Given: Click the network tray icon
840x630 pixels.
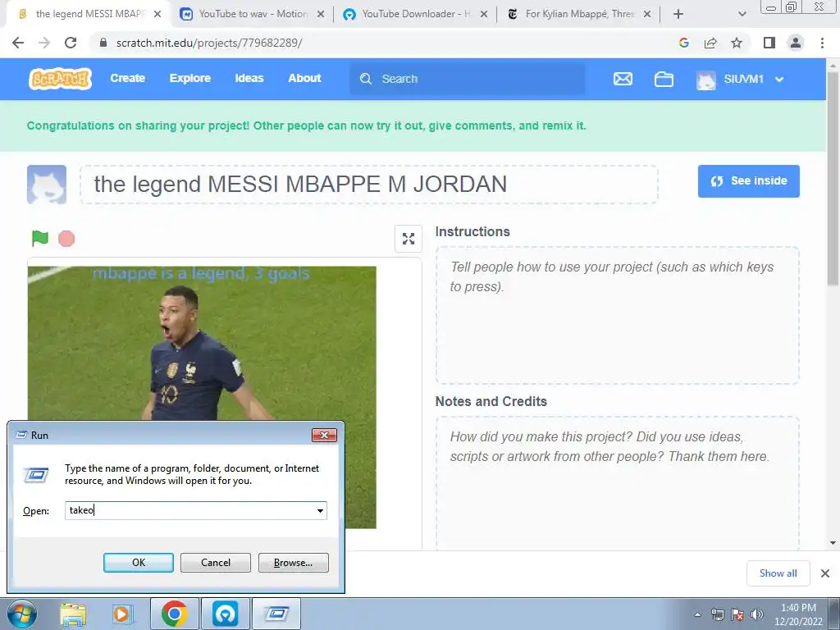Looking at the screenshot, I should [x=717, y=614].
